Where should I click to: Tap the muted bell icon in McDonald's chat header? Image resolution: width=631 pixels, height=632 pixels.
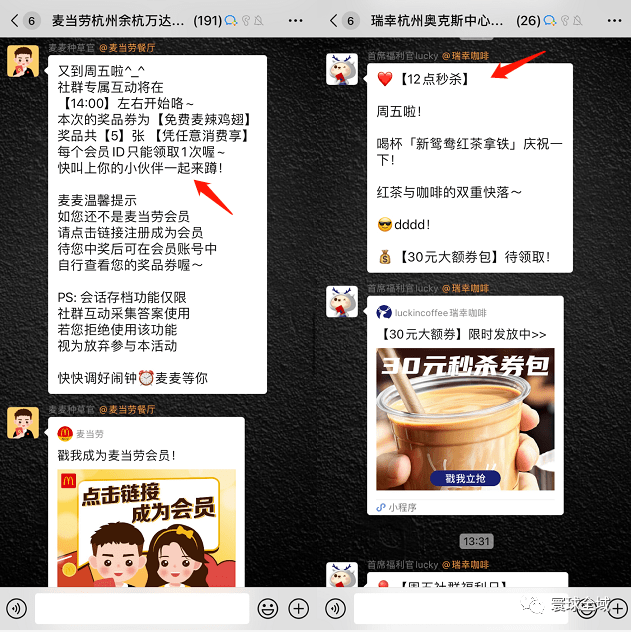pyautogui.click(x=259, y=21)
